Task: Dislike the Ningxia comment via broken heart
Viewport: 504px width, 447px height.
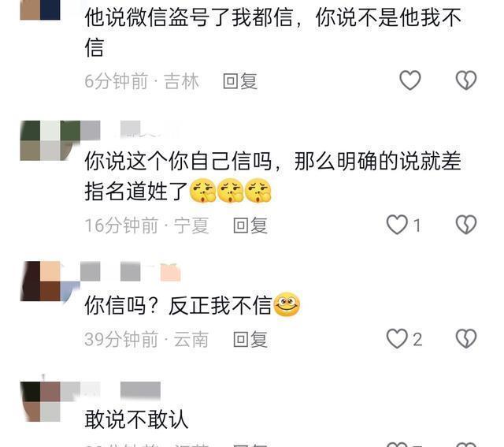Action: [x=466, y=225]
